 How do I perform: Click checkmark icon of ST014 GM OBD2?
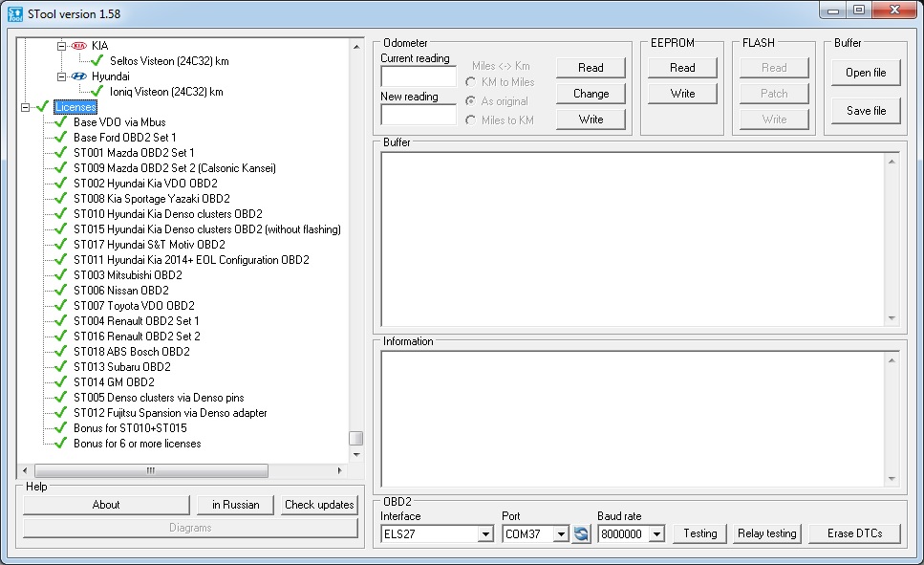pos(61,382)
